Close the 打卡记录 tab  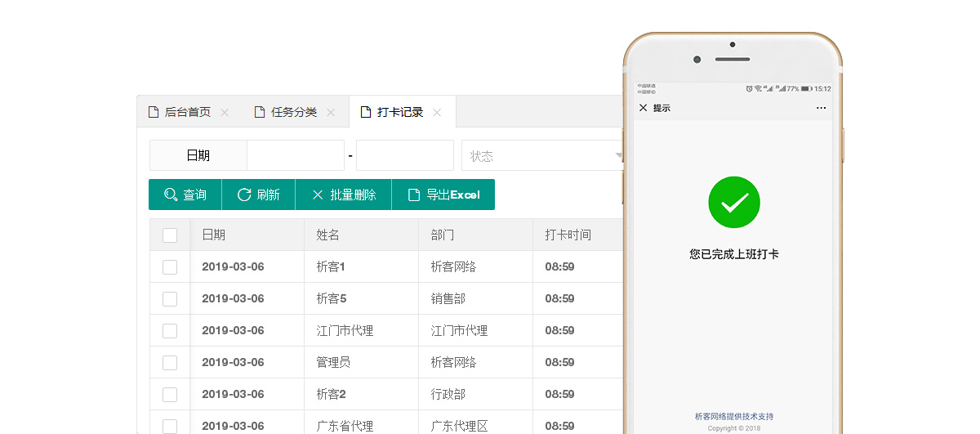pyautogui.click(x=437, y=112)
